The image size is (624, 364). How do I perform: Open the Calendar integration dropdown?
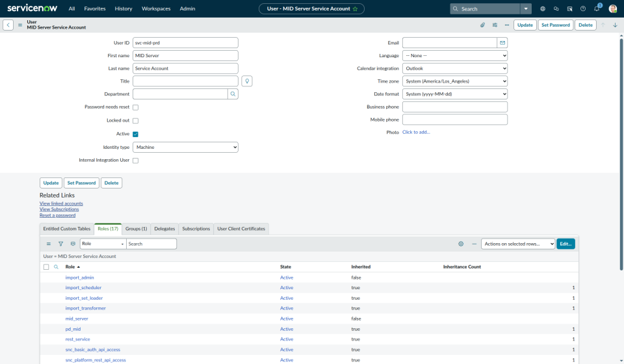455,68
